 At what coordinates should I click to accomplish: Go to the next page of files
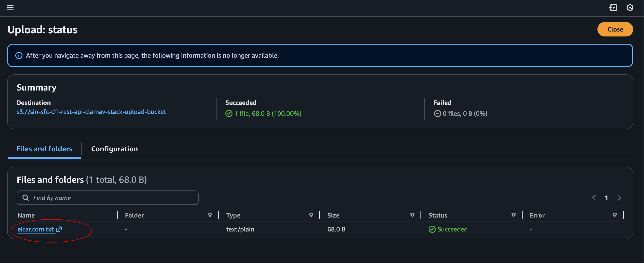(x=619, y=198)
